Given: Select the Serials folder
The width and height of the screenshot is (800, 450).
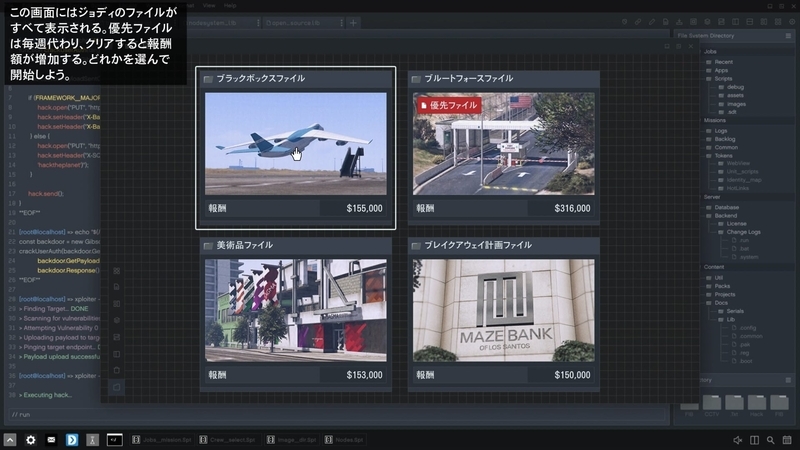Looking at the screenshot, I should click(x=731, y=311).
